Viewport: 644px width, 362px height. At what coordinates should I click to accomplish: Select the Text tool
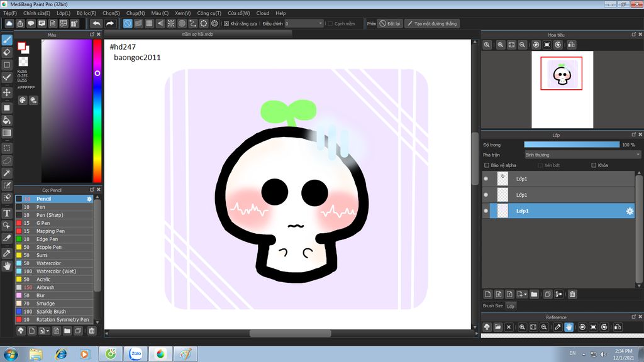pos(7,213)
